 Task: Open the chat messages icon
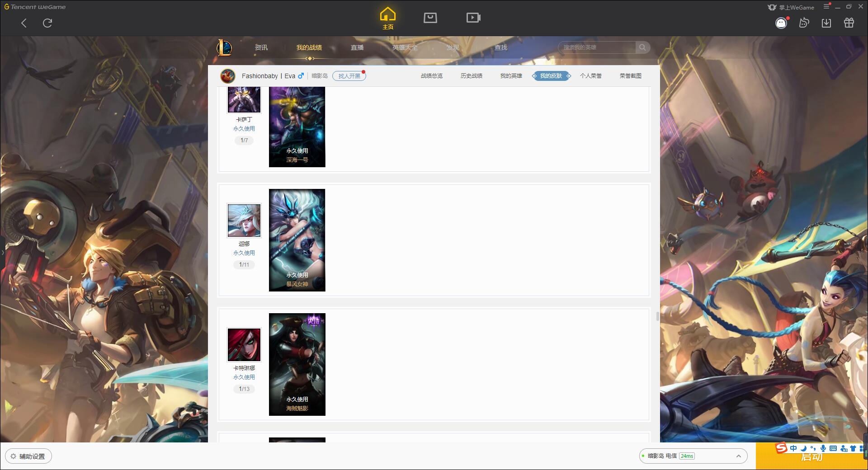[804, 23]
